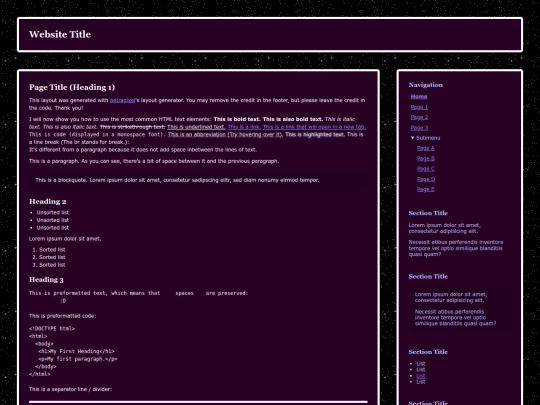Screen dimensions: 540x405
Task: Collapse the Submenu disclosure triangle
Action: (413, 138)
